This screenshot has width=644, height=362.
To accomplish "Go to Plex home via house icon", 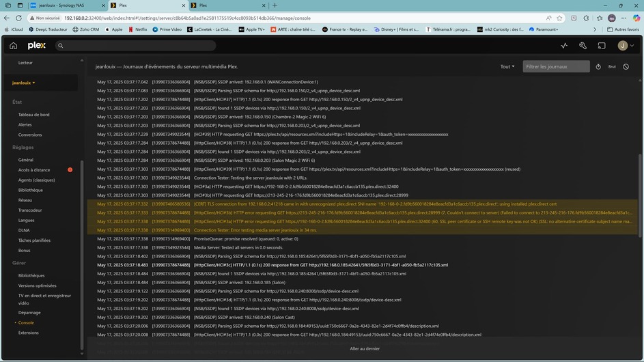I will tap(13, 46).
